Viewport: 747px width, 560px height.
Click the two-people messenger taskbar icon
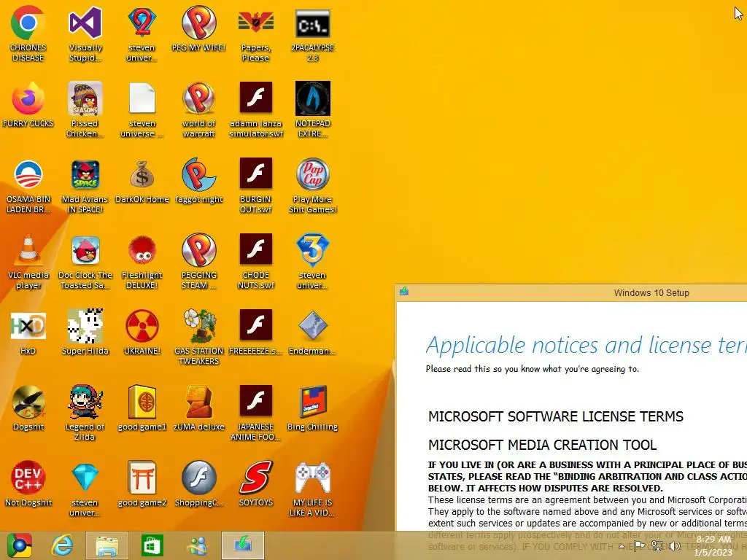(197, 545)
